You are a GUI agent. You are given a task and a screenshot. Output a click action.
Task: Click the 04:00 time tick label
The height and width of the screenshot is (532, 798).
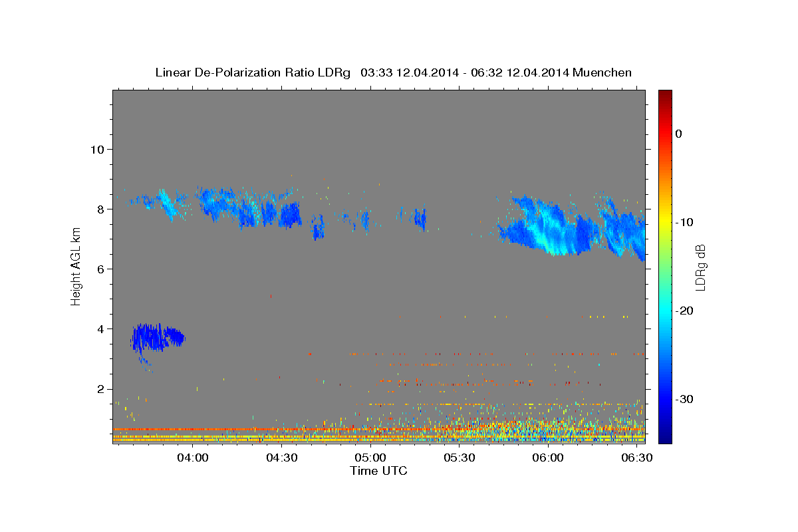[194, 458]
